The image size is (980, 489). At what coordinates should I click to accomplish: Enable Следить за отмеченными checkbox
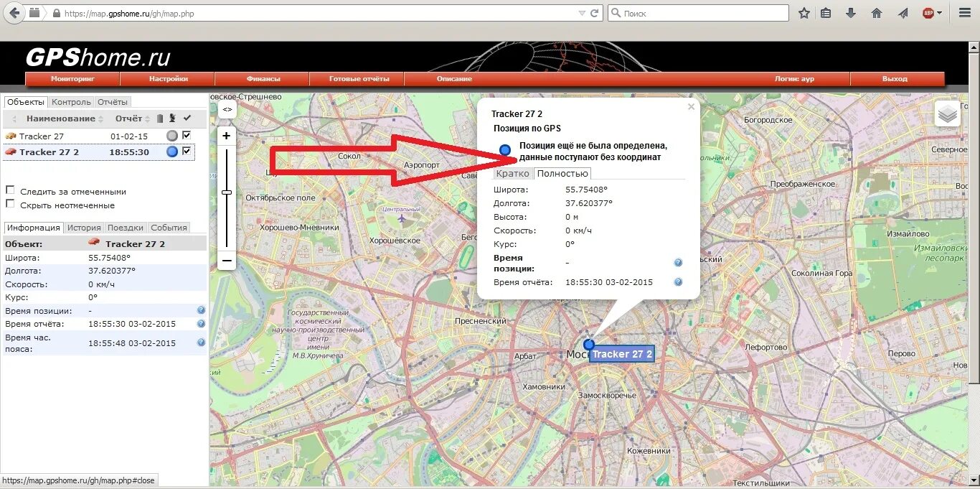pos(10,190)
